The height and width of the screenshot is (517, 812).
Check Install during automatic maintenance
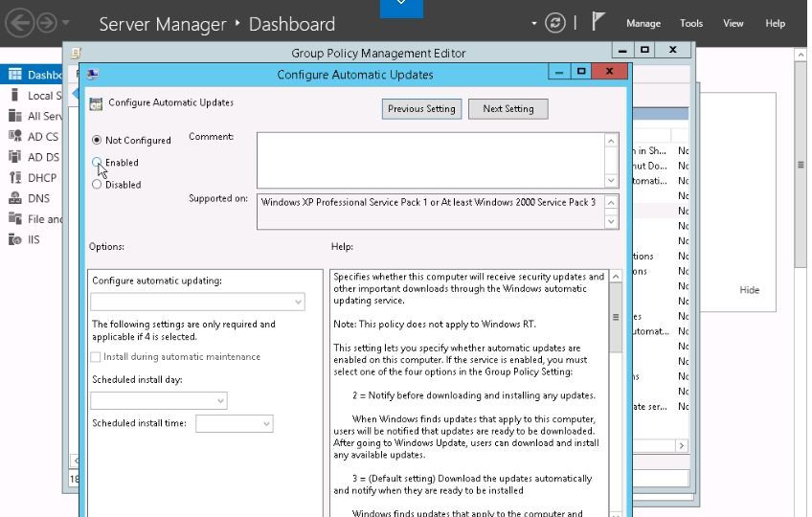[96, 357]
